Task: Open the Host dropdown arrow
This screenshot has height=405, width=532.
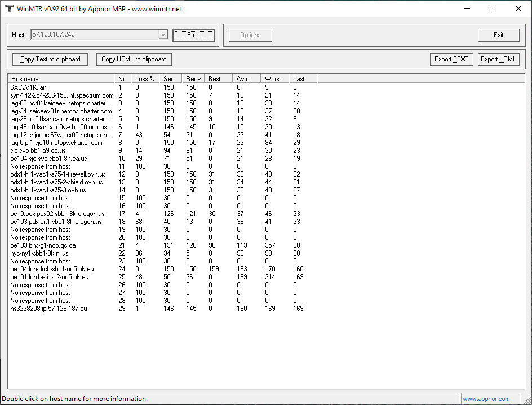Action: coord(163,34)
